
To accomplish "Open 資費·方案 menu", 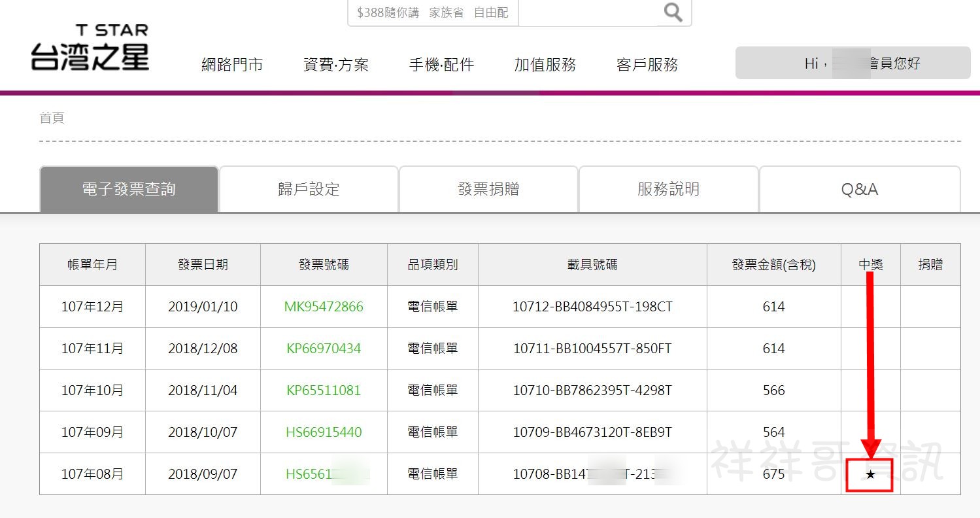I will point(336,65).
